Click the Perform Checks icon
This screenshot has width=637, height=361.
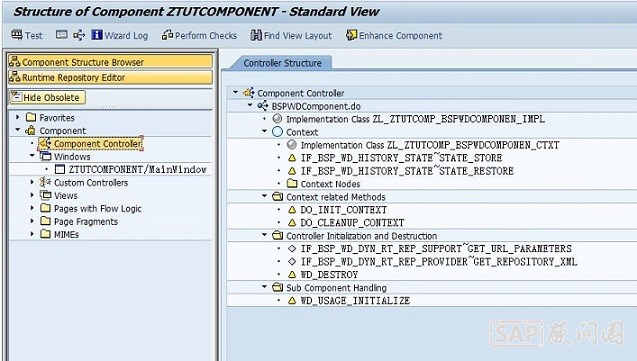[x=167, y=35]
